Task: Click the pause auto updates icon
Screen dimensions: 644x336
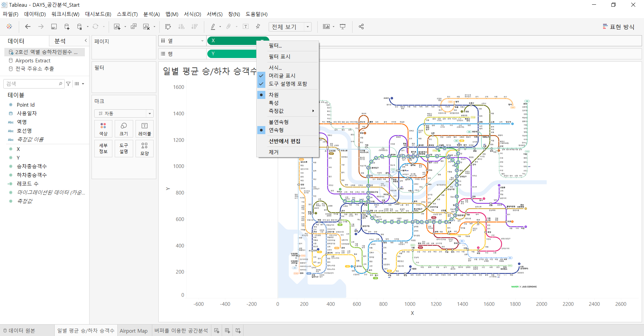Action: click(79, 26)
